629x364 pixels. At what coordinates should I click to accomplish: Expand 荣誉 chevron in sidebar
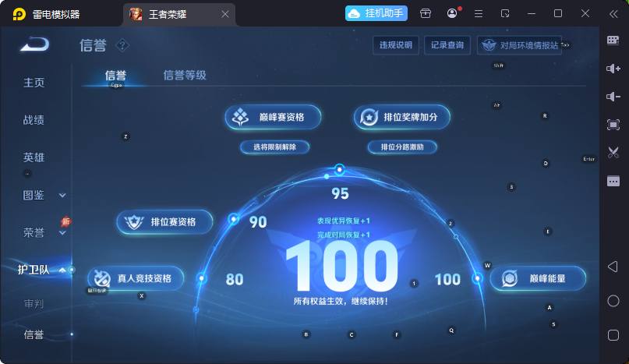click(x=62, y=233)
